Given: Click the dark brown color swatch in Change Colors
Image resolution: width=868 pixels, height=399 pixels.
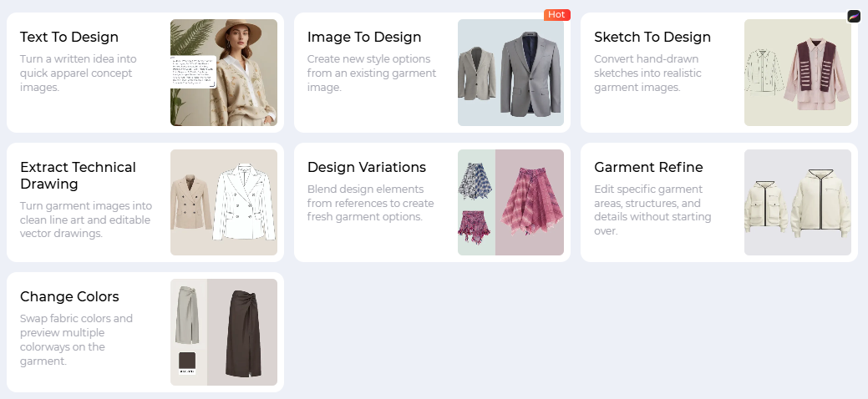Looking at the screenshot, I should click(x=187, y=361).
